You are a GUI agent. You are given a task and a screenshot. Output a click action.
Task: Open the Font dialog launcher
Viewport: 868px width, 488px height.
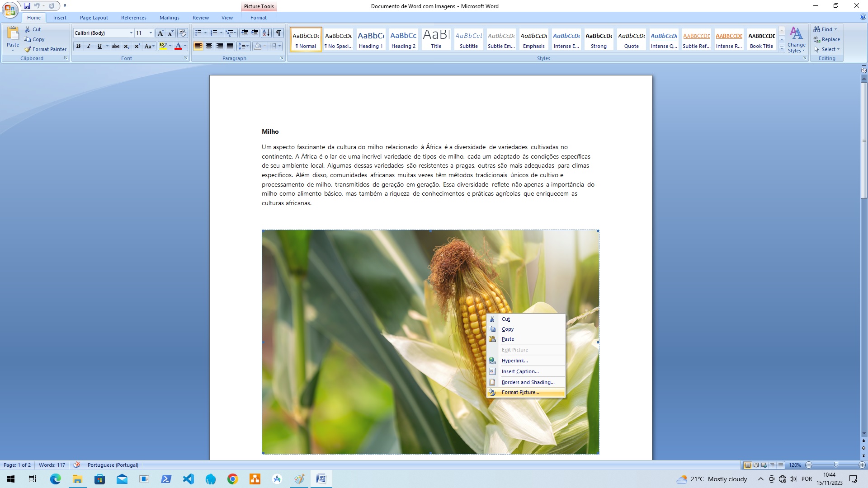(186, 58)
